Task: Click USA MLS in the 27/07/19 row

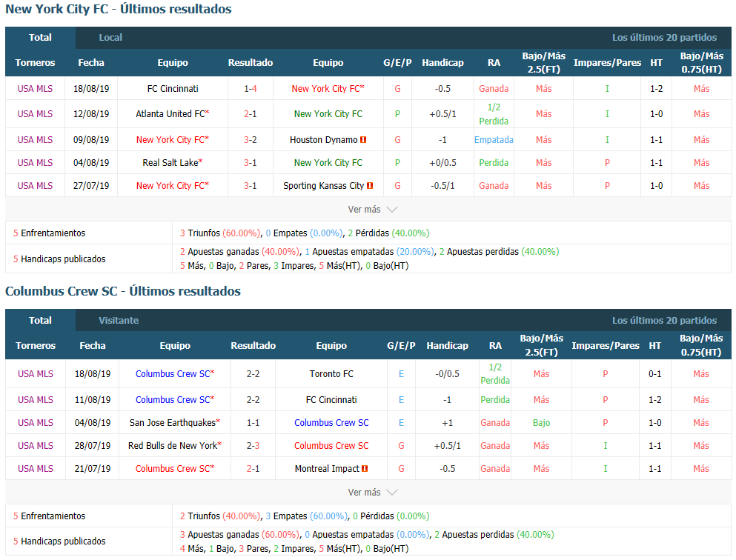Action: [x=35, y=186]
